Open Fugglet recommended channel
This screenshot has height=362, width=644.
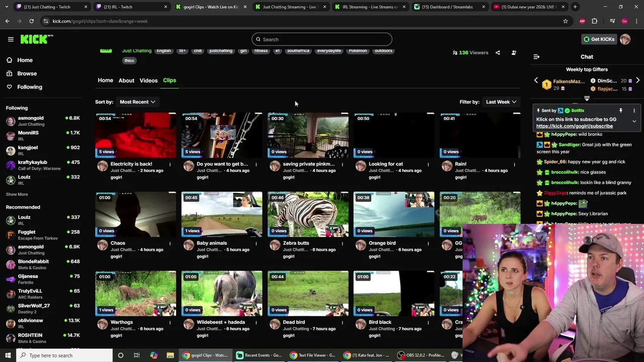(43, 235)
